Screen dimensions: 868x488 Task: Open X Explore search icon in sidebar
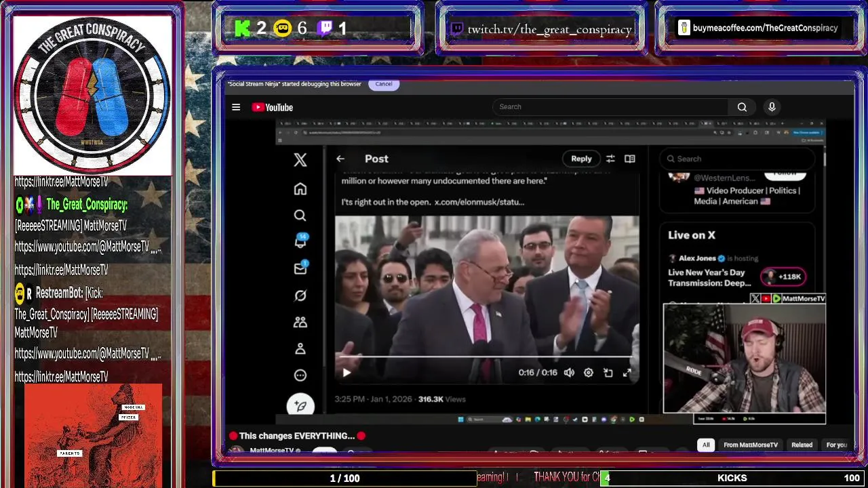[x=300, y=216]
